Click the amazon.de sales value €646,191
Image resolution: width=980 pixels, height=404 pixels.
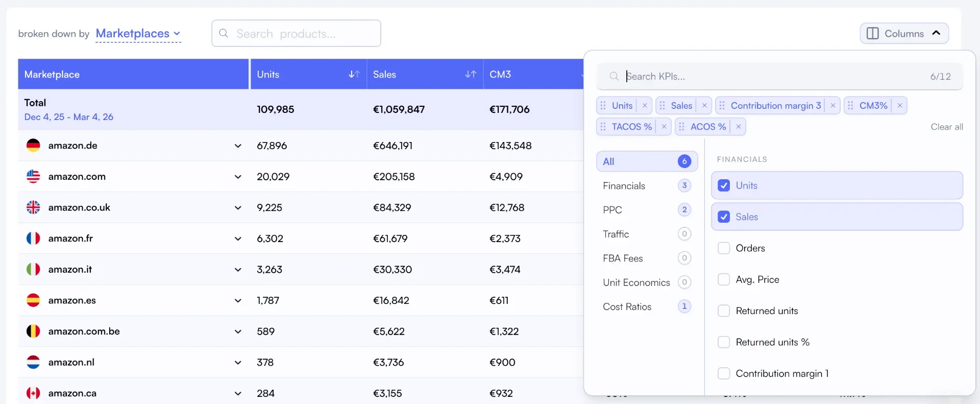tap(393, 146)
